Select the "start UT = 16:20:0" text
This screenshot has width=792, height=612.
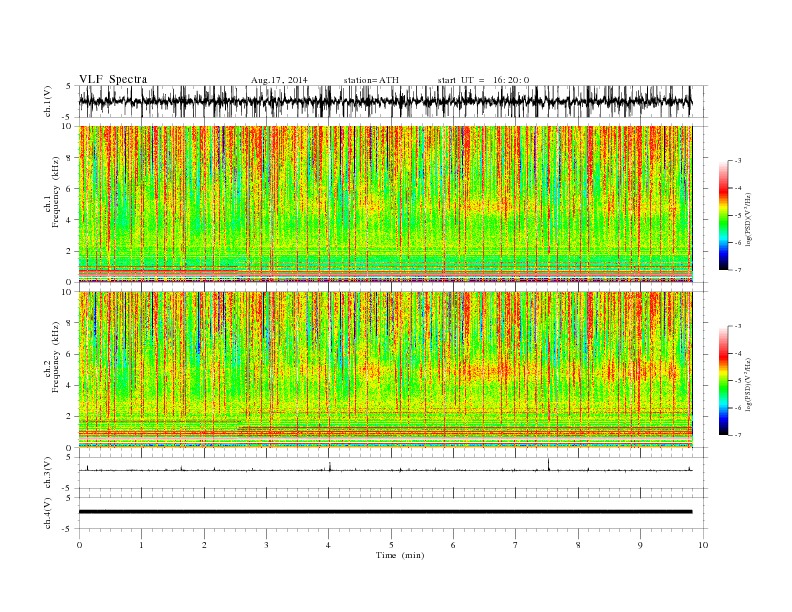(x=483, y=80)
